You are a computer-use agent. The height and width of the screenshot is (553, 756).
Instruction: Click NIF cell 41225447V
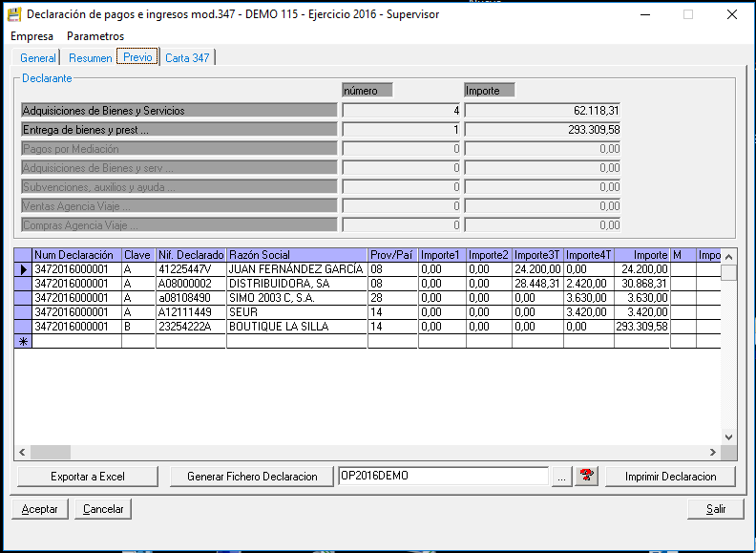(191, 268)
